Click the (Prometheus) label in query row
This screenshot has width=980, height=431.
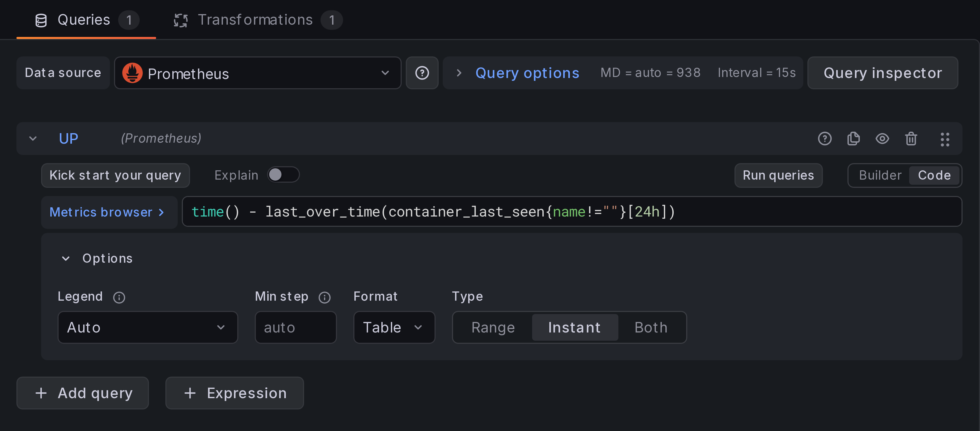click(161, 138)
